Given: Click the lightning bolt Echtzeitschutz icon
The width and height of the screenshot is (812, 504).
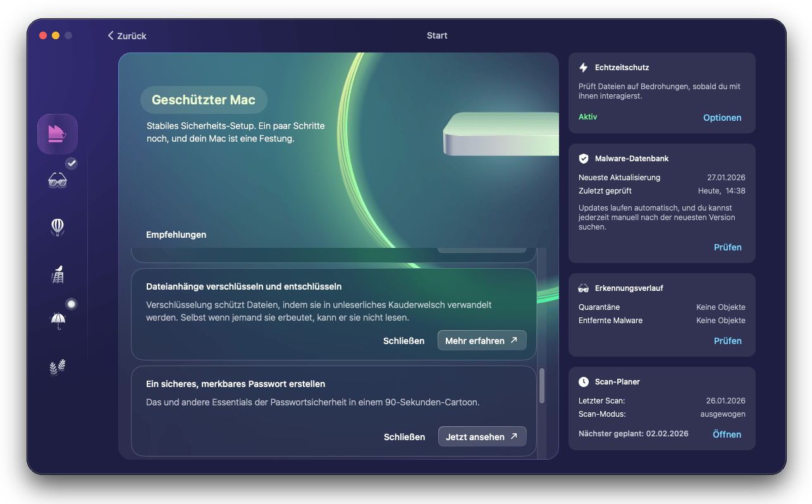Looking at the screenshot, I should point(583,68).
